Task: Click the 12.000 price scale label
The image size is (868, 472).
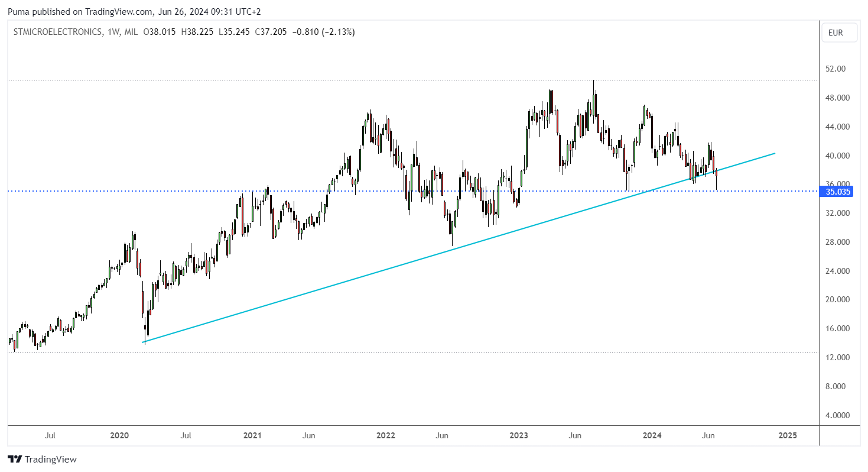Action: (837, 357)
